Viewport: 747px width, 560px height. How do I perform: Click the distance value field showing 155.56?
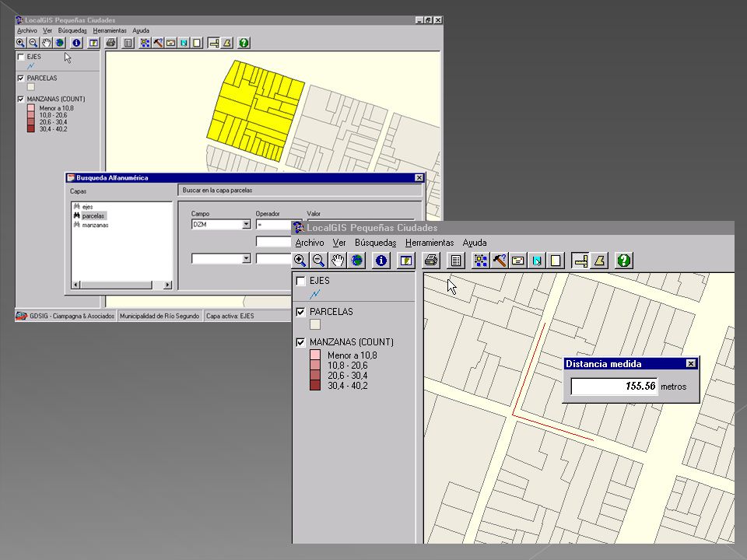[615, 387]
